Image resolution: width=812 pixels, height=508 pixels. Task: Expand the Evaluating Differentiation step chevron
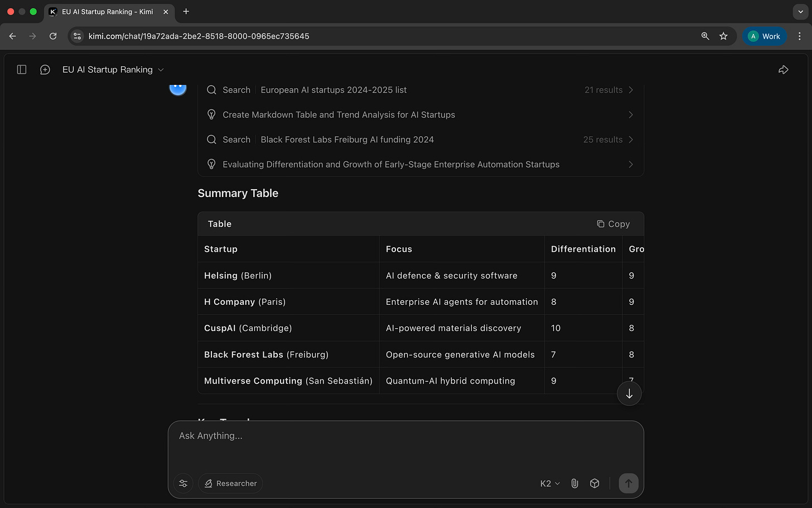point(631,164)
